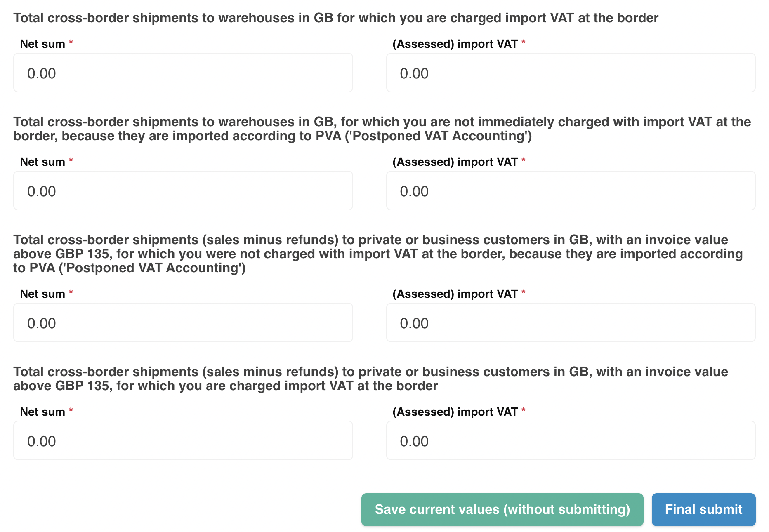Viewport: 769px width, 532px height.
Task: Click '(Assessed) import VAT' label under warehouse PVA heading
Action: [455, 162]
